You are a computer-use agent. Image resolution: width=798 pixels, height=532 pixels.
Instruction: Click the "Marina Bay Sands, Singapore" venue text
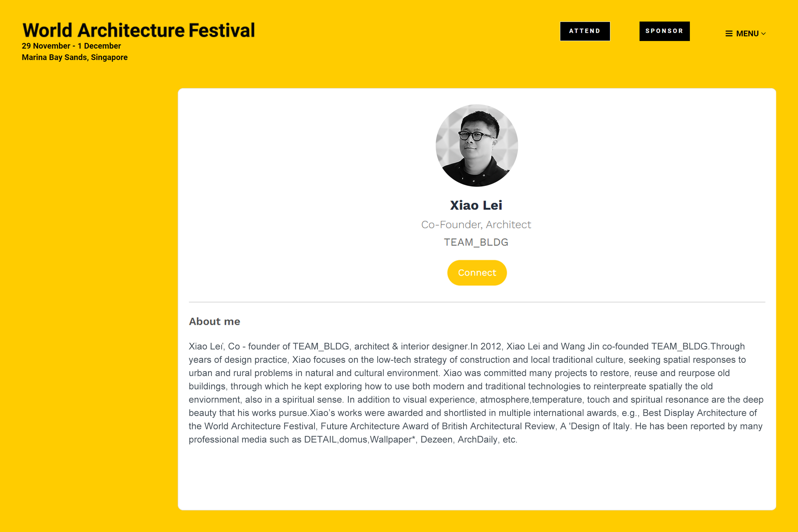75,57
